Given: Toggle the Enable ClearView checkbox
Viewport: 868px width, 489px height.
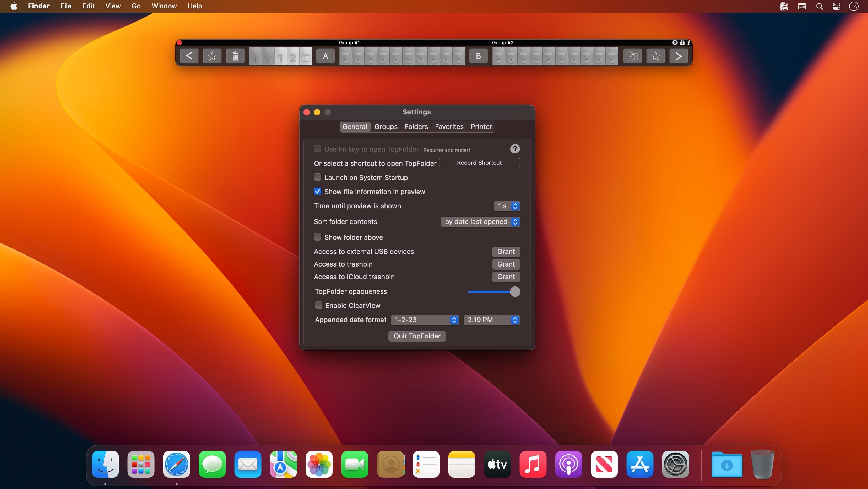Looking at the screenshot, I should pos(318,306).
